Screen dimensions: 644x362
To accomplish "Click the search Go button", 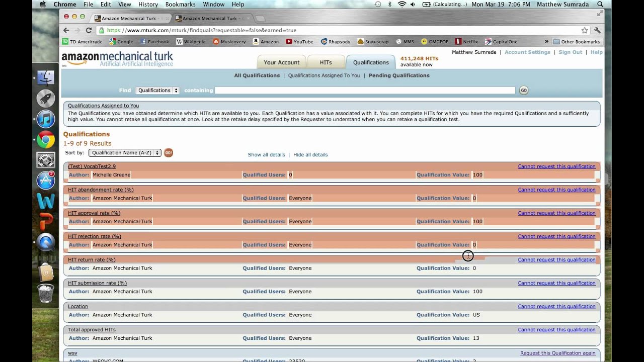I will tap(524, 90).
